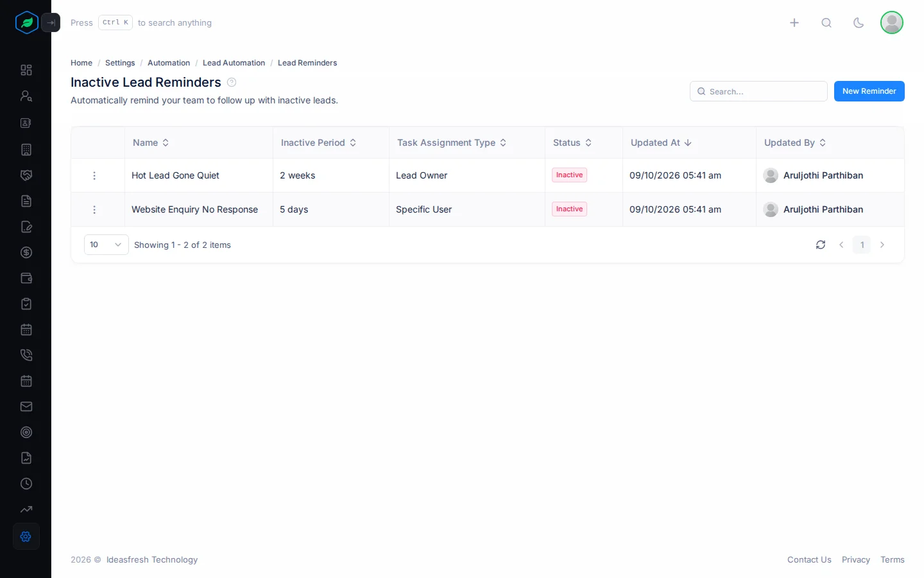Click the New Reminder button

pyautogui.click(x=869, y=91)
